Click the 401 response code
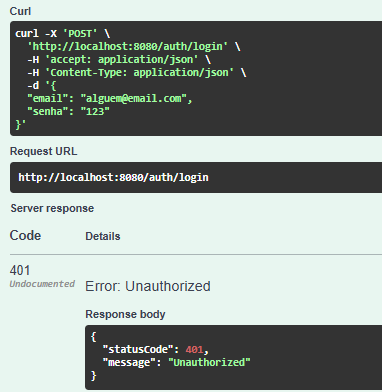 [x=20, y=270]
